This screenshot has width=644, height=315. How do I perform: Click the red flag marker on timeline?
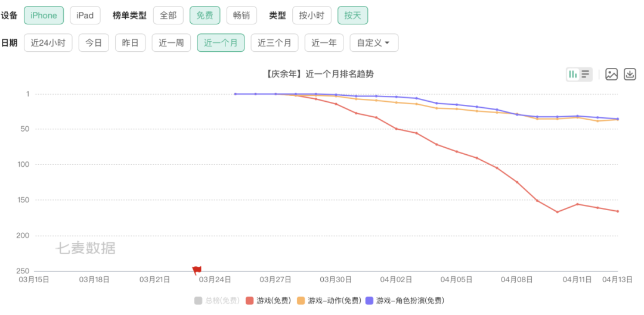pyautogui.click(x=197, y=270)
